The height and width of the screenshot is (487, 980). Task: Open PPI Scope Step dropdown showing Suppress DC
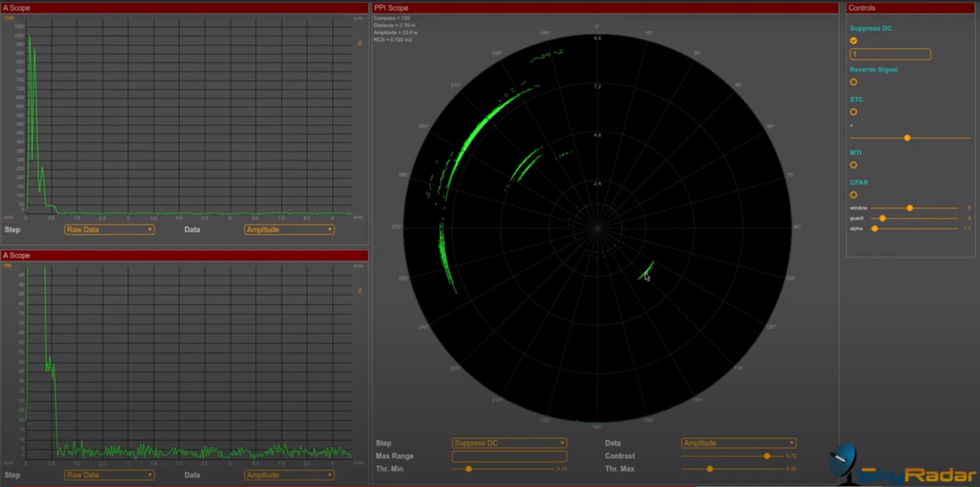(x=510, y=443)
